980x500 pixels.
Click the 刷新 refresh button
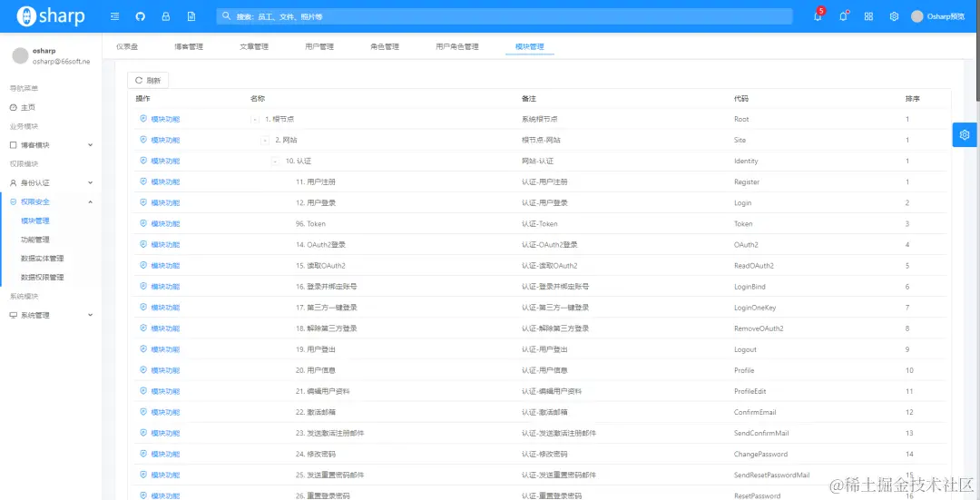click(x=148, y=80)
